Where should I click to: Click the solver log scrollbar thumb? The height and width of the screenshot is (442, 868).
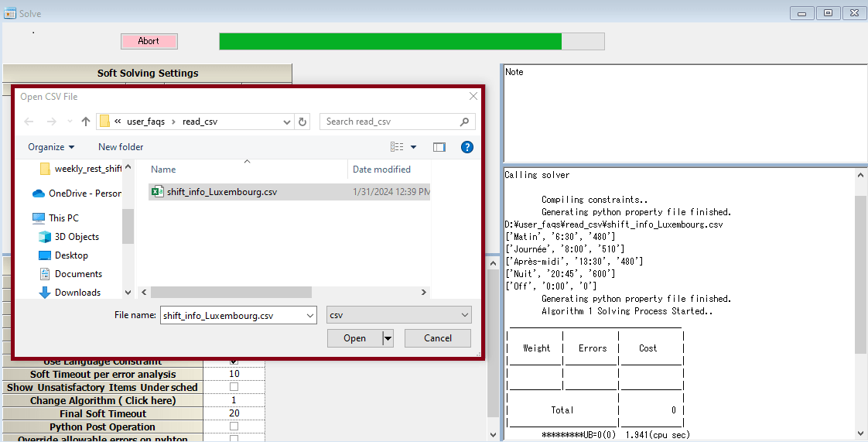click(860, 274)
